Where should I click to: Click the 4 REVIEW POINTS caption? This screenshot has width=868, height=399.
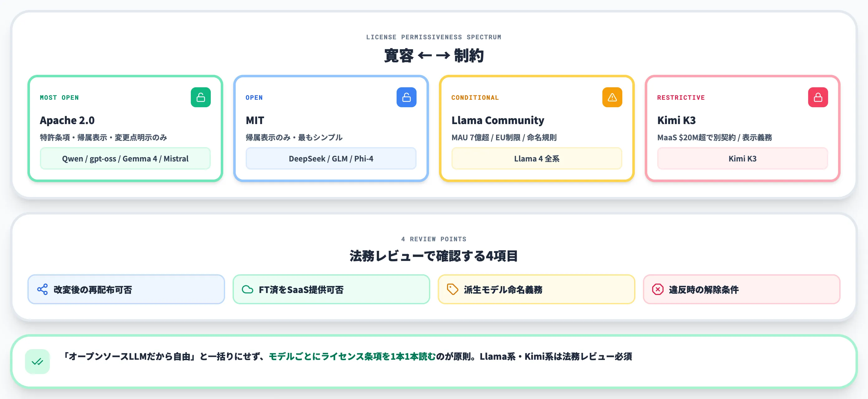tap(434, 239)
